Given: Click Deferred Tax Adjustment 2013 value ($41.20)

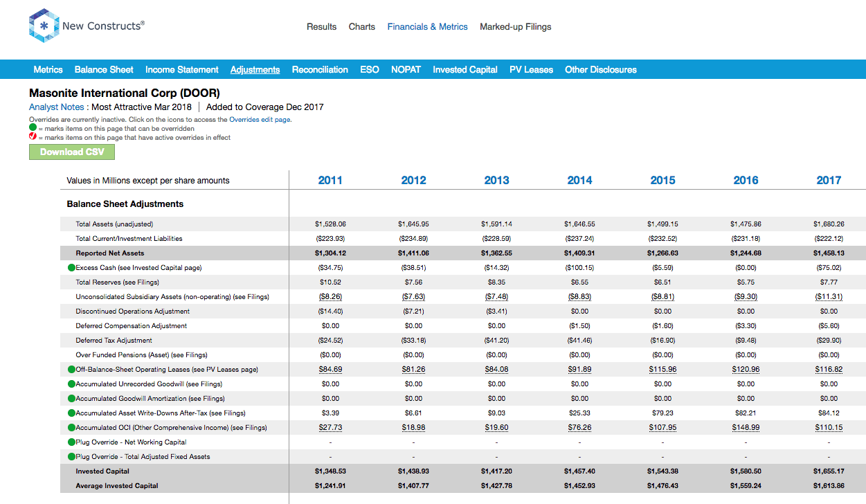Looking at the screenshot, I should pyautogui.click(x=496, y=341).
